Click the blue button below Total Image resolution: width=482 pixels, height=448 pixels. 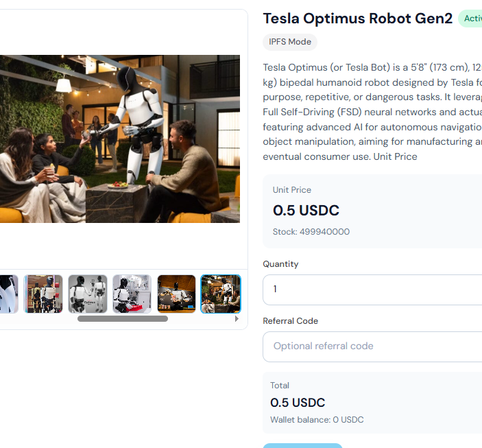302,445
